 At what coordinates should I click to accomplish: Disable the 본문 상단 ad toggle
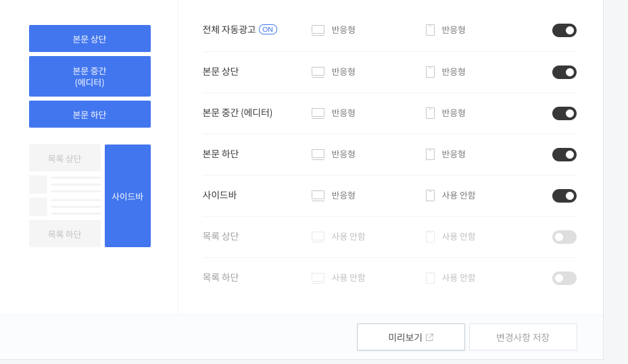pyautogui.click(x=564, y=72)
